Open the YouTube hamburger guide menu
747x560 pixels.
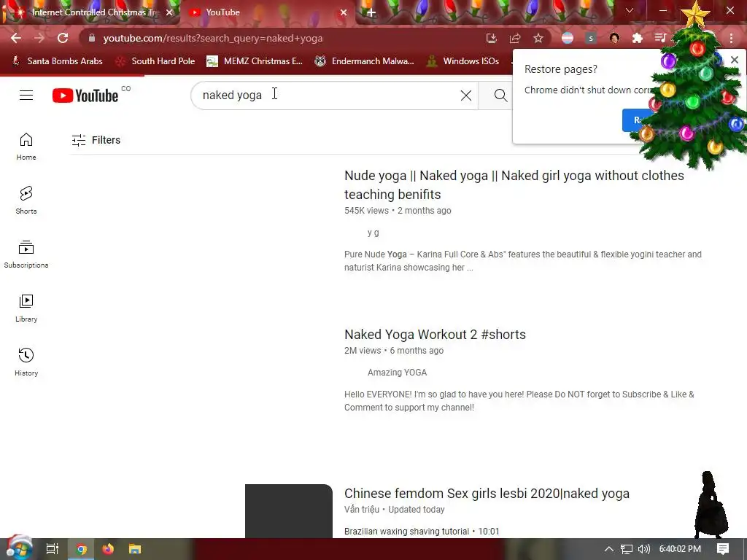coord(26,96)
